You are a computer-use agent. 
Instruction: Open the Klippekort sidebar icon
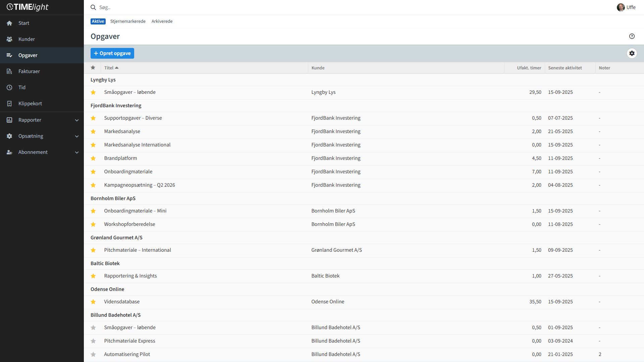9,104
